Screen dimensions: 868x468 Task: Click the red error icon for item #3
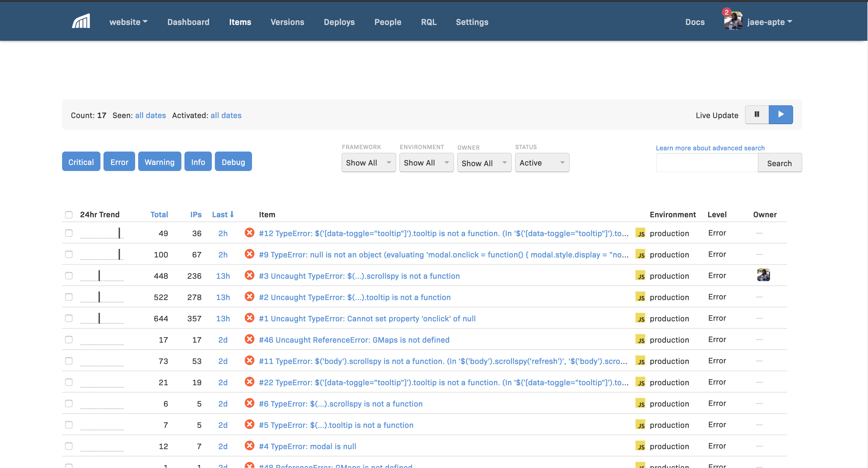pos(249,275)
